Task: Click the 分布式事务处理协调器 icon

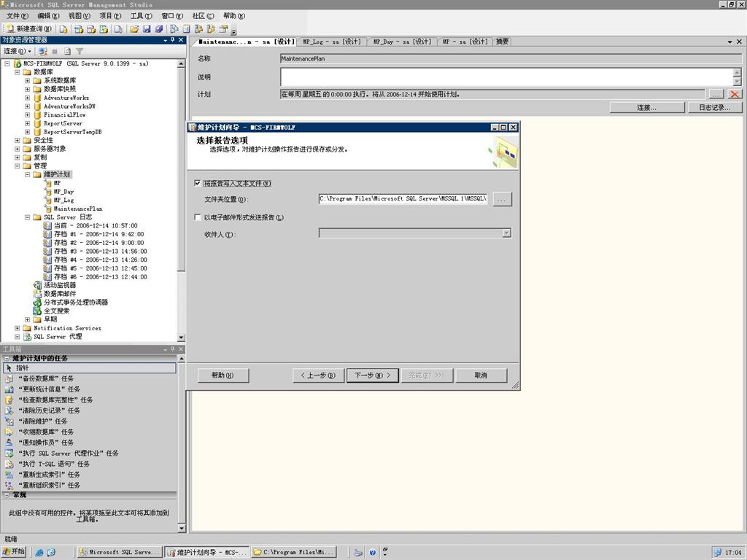Action: point(38,303)
